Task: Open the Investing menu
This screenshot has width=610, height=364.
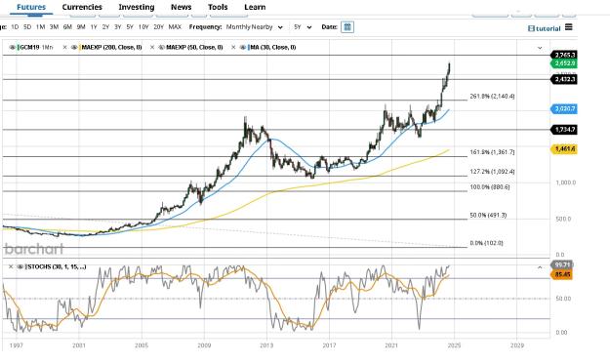Action: click(x=137, y=7)
